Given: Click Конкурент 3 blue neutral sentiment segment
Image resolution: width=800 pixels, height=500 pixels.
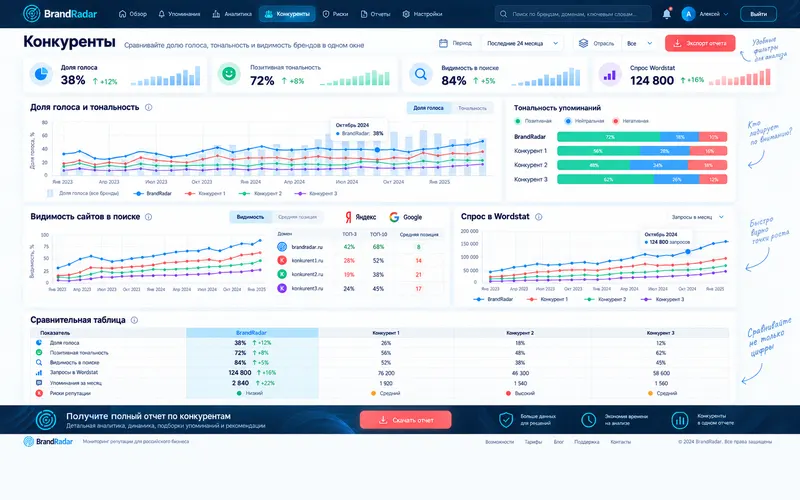Looking at the screenshot, I should [x=677, y=180].
